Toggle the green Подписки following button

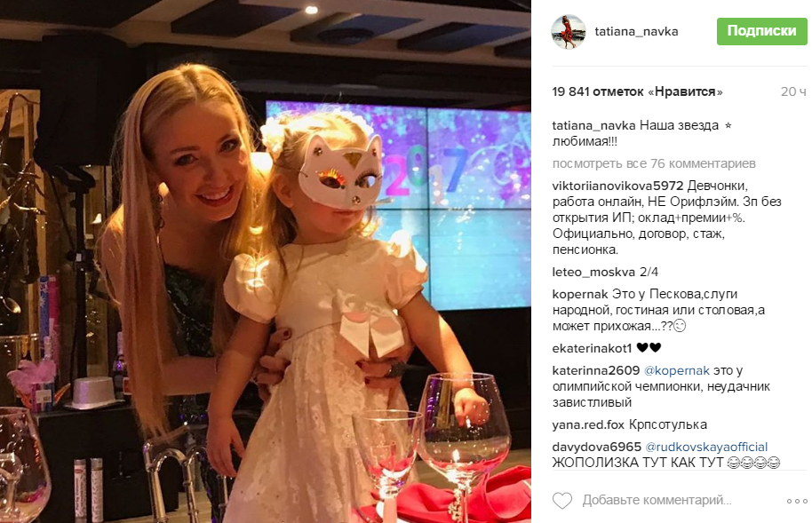click(x=761, y=30)
